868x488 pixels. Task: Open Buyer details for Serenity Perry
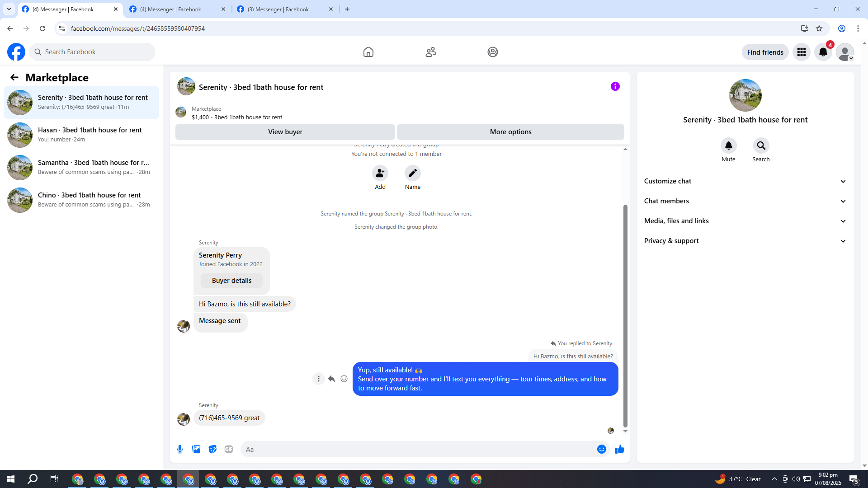pyautogui.click(x=231, y=281)
